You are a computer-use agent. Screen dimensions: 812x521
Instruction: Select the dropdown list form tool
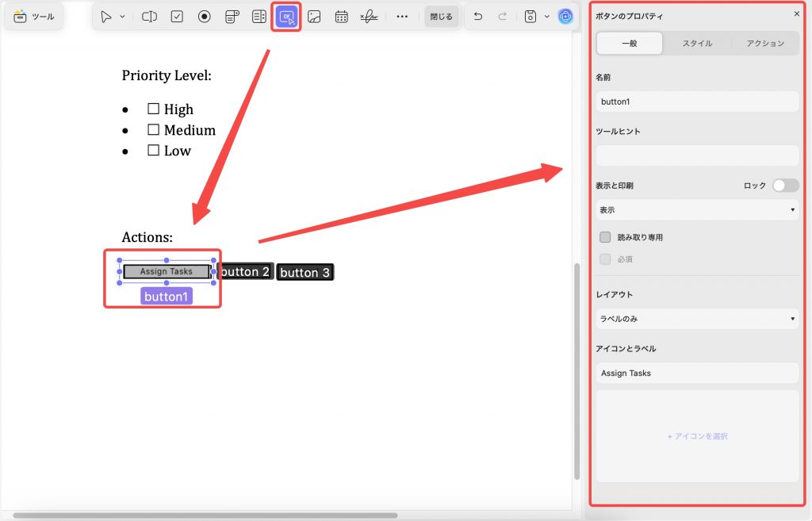232,17
